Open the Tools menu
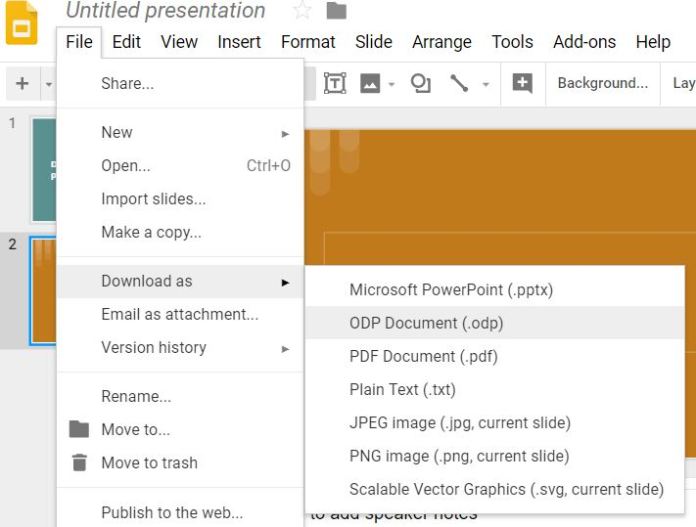The height and width of the screenshot is (527, 696). 512,42
